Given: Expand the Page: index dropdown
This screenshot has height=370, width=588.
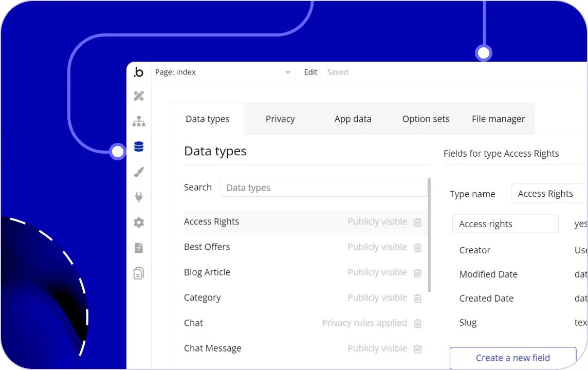Looking at the screenshot, I should point(223,72).
